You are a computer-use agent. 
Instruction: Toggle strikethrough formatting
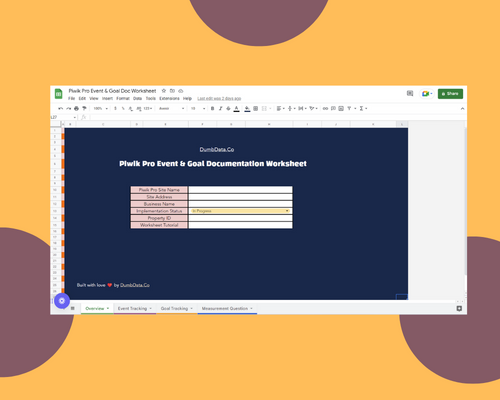228,108
